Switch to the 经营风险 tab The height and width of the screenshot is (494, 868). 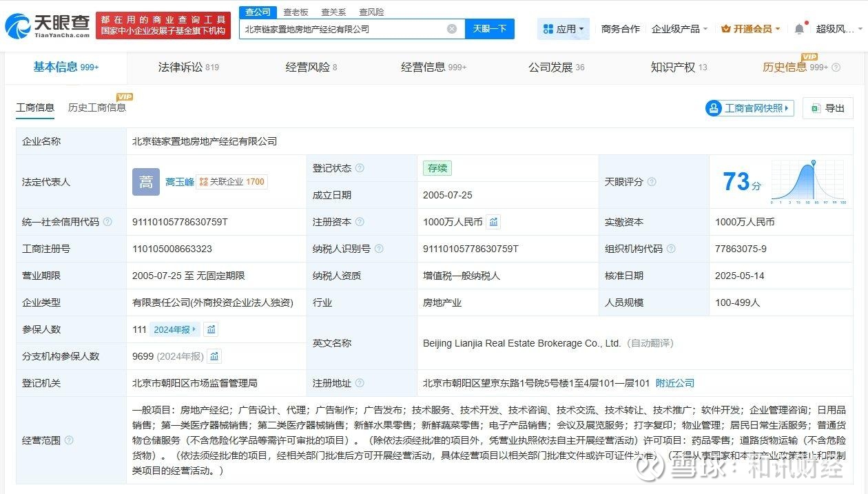(x=311, y=67)
